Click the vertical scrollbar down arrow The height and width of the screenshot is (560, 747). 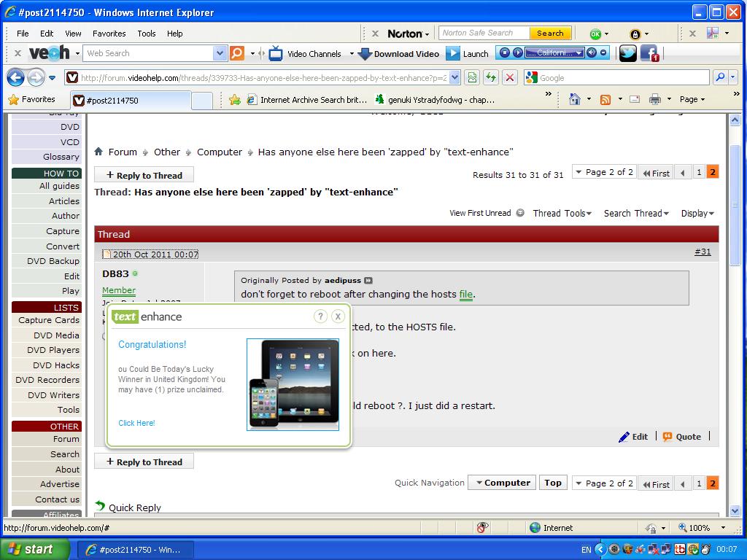coord(735,510)
